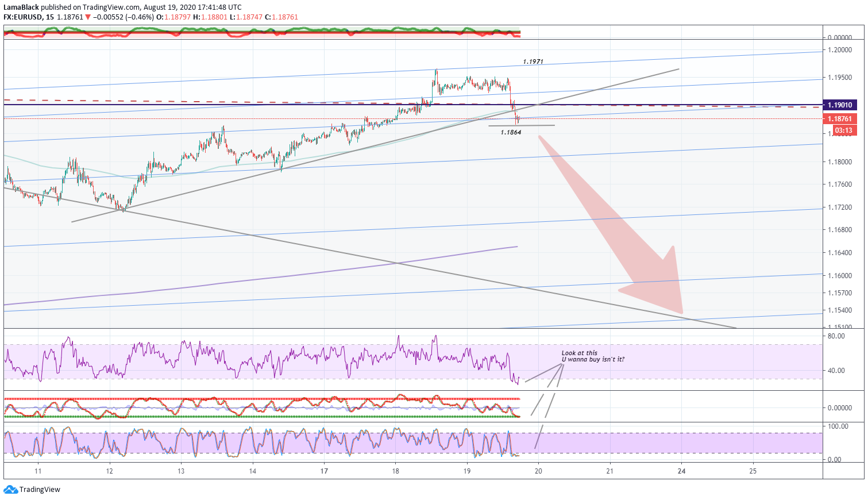Viewport: 868px width, 500px height.
Task: Click date label 21 on time axis
Action: [610, 471]
